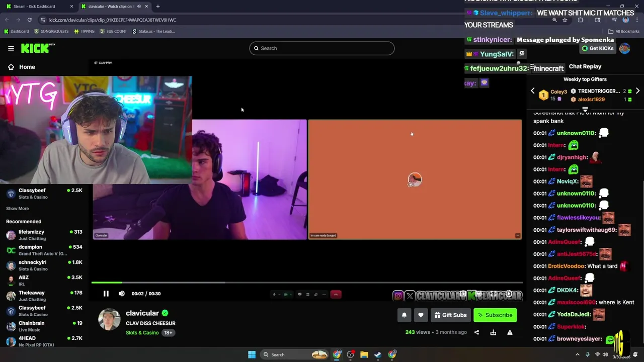Viewport: 644px width, 362px height.
Task: Open All Bookmarks folder
Action: tap(624, 31)
